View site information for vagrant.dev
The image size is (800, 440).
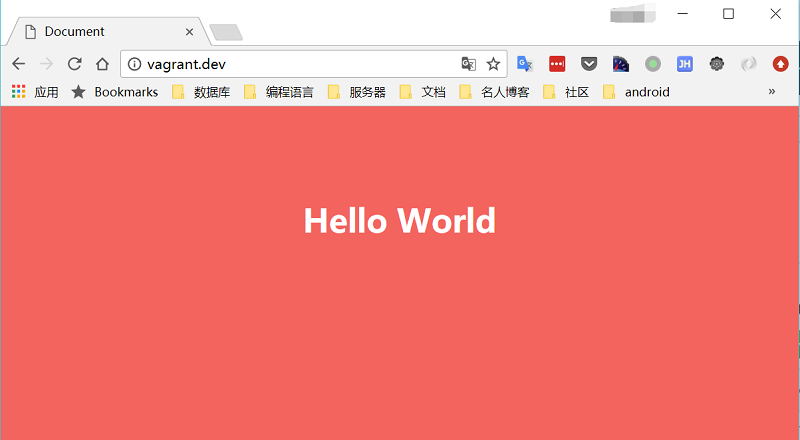coord(134,64)
